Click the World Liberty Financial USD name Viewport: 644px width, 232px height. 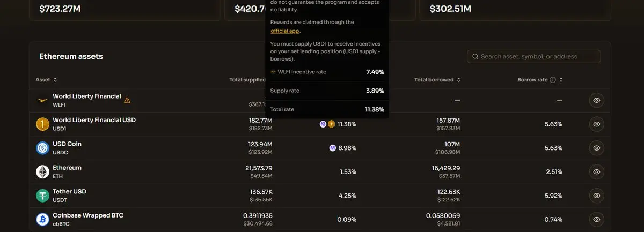coord(94,120)
